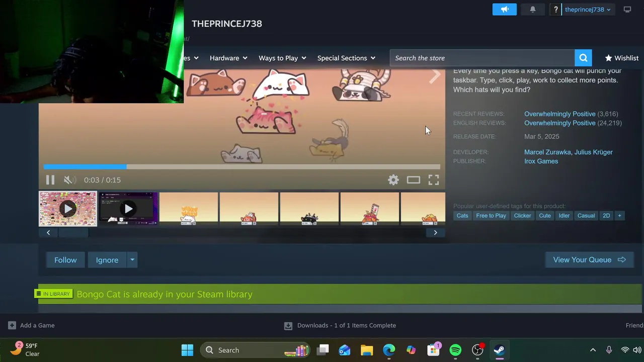Click the store search magnifier button
This screenshot has height=362, width=644.
[583, 58]
